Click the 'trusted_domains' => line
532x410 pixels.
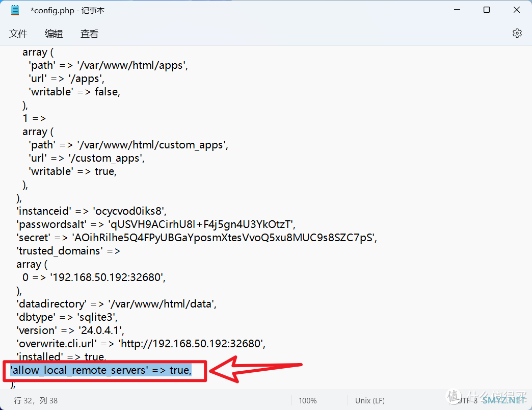point(68,251)
